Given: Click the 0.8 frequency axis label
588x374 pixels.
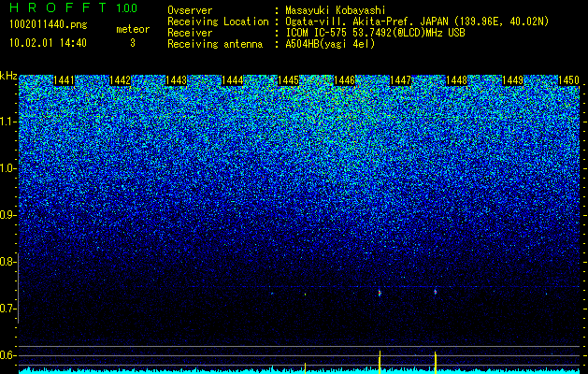Looking at the screenshot, I should pos(7,262).
